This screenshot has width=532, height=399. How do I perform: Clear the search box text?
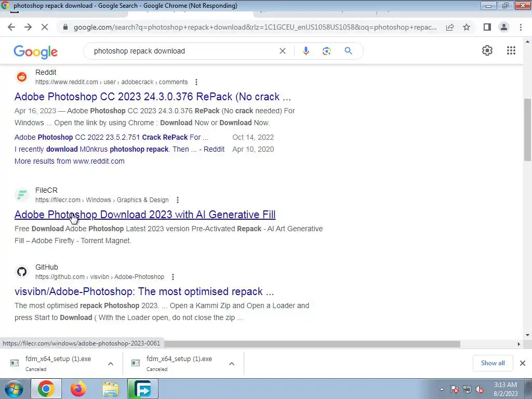pyautogui.click(x=282, y=51)
